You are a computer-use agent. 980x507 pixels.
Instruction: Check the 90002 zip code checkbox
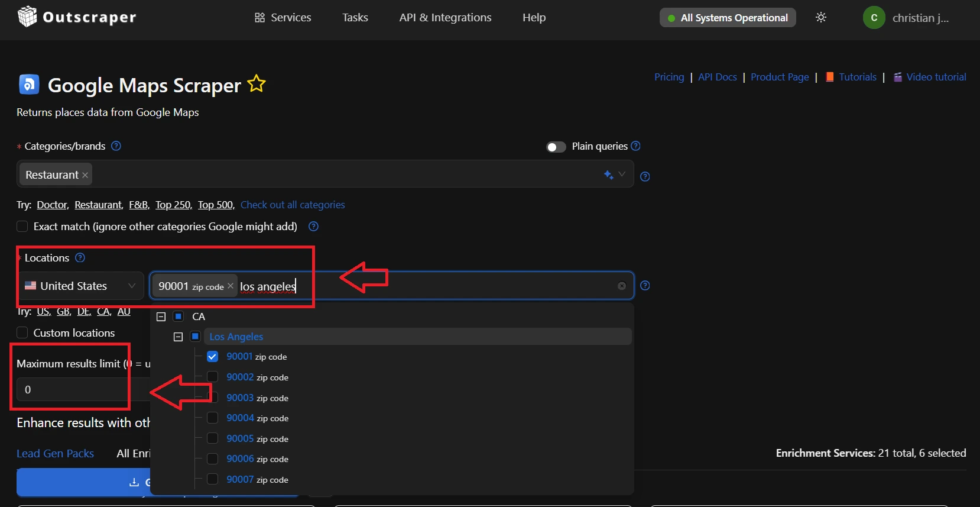pyautogui.click(x=213, y=377)
